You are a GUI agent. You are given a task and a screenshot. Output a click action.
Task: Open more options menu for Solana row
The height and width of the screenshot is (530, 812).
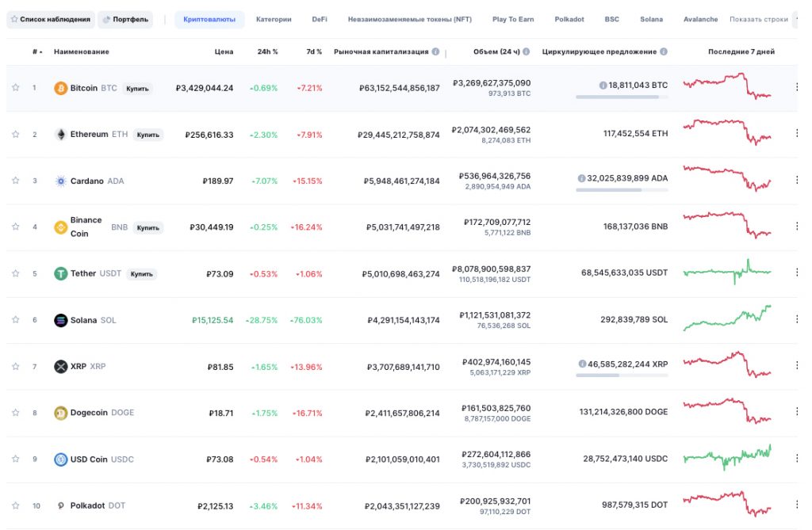click(x=796, y=318)
